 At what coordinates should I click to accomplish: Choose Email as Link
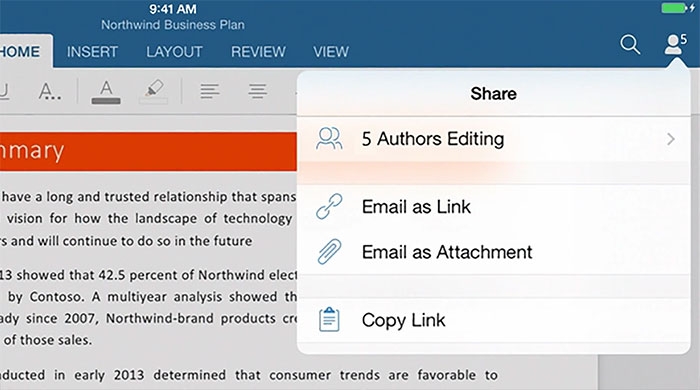click(493, 207)
